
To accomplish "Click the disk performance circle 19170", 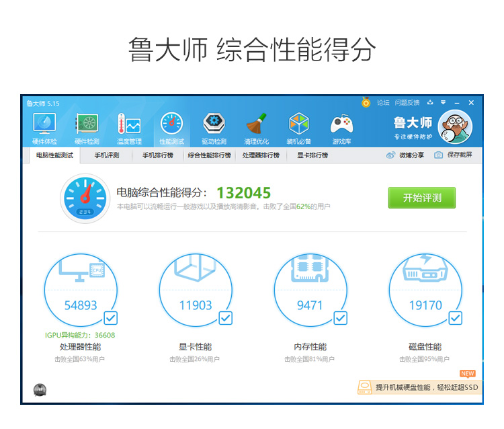I will [425, 290].
